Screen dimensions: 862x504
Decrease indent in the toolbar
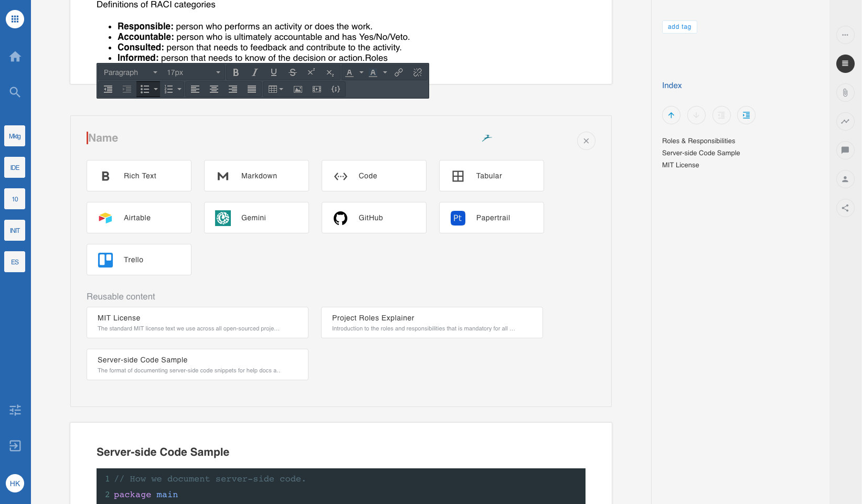click(108, 89)
